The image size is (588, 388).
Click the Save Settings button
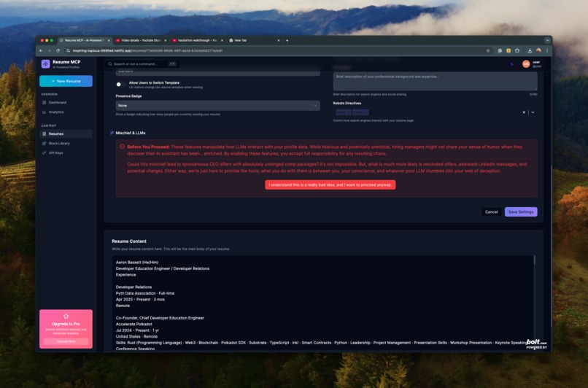(x=521, y=212)
